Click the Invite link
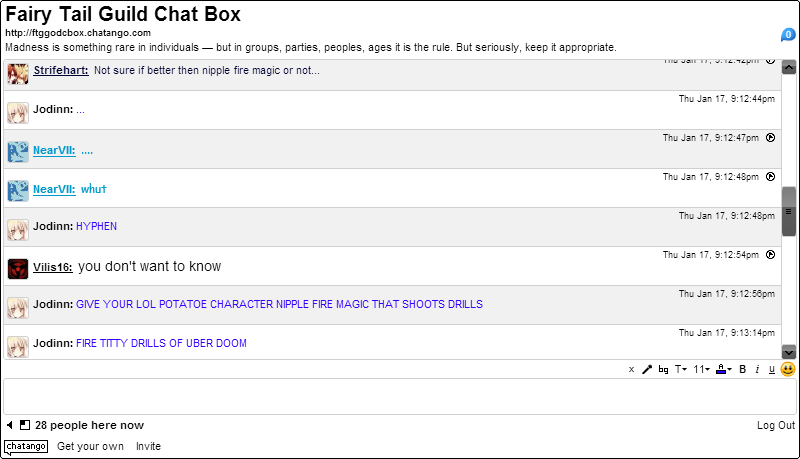This screenshot has height=459, width=800. (148, 446)
